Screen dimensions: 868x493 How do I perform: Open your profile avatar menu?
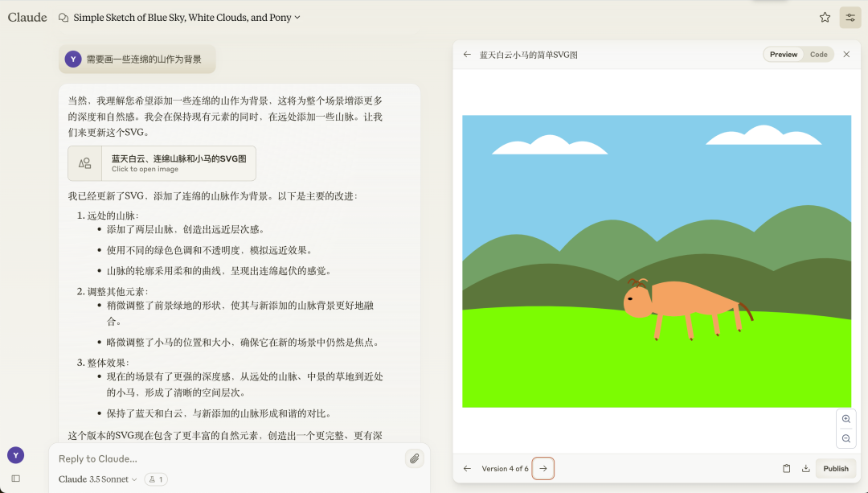(x=15, y=455)
